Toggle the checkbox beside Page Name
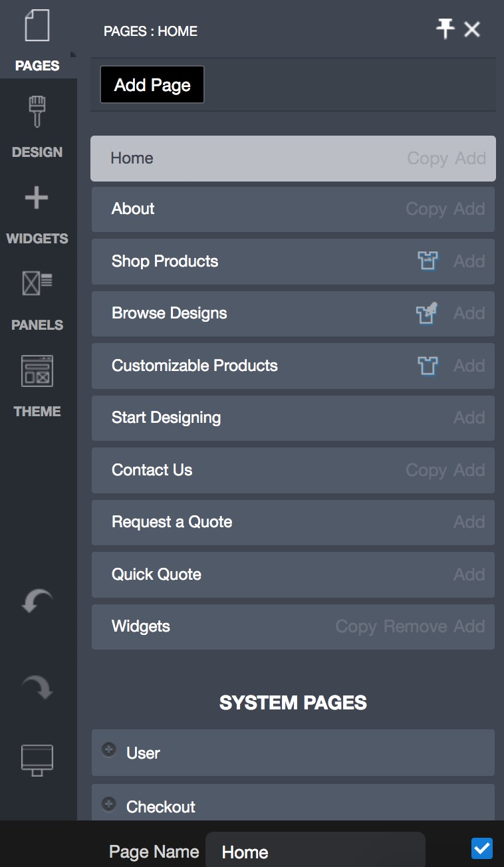Viewport: 504px width, 867px height. pyautogui.click(x=482, y=848)
